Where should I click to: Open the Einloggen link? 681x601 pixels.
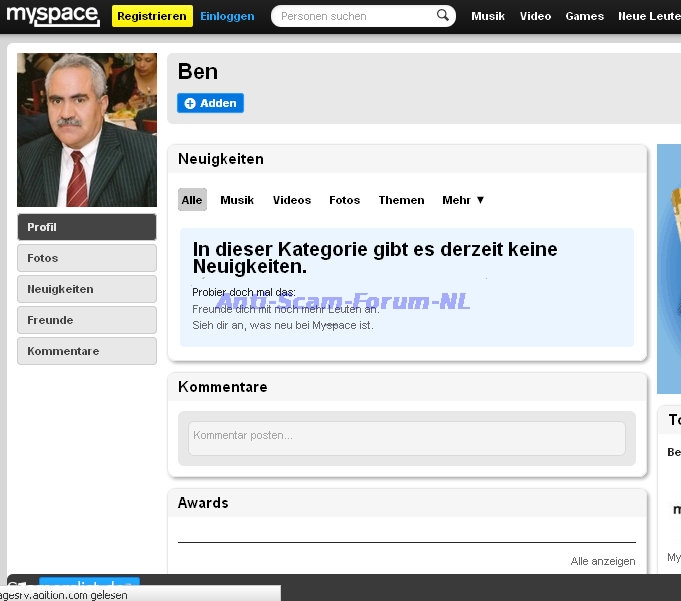pos(227,16)
